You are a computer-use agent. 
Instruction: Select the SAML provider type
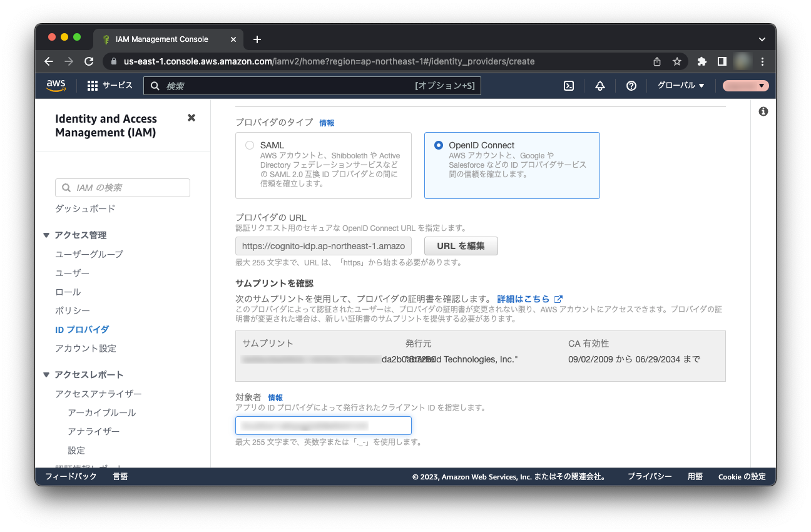[250, 145]
